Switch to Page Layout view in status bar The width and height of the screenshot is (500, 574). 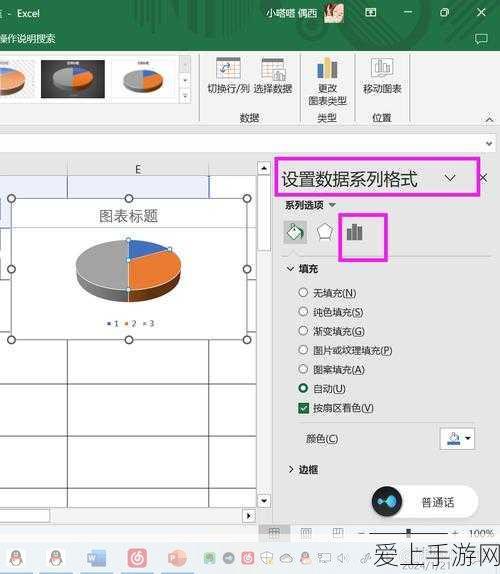pyautogui.click(x=306, y=533)
